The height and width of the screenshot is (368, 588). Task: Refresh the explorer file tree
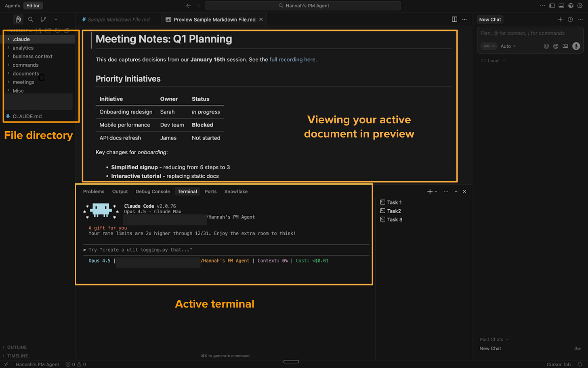tap(57, 30)
